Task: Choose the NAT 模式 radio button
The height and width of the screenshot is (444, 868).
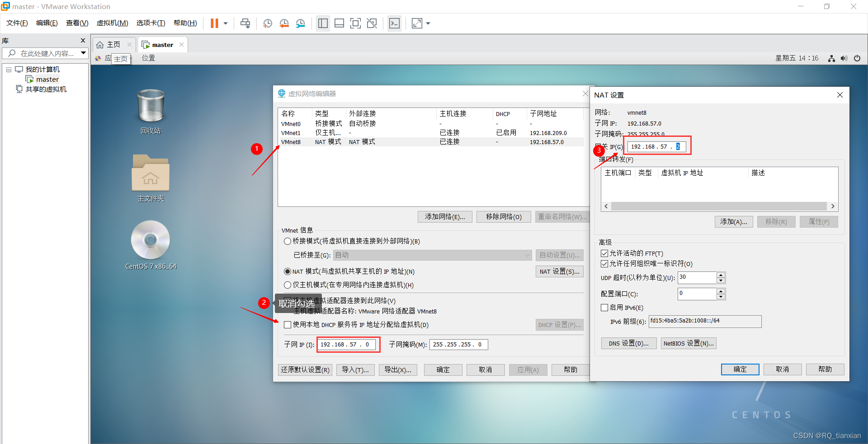Action: (x=287, y=271)
